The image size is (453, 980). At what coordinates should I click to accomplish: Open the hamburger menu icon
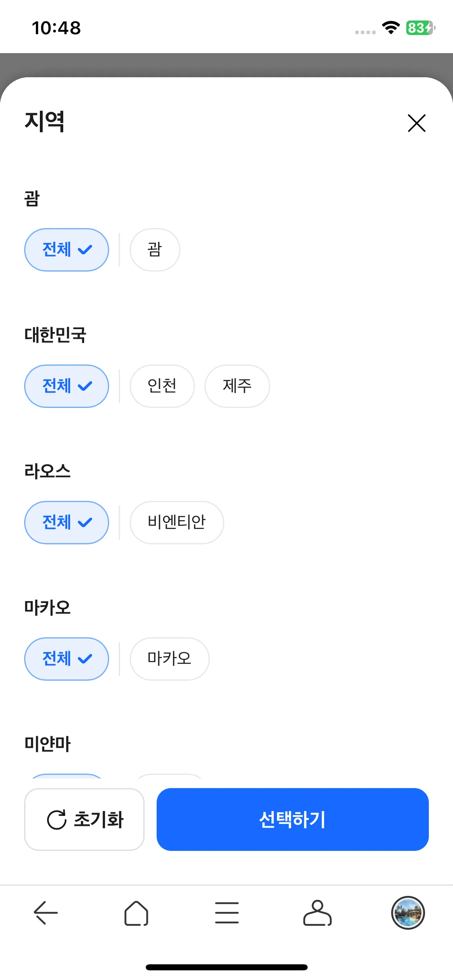point(227,912)
